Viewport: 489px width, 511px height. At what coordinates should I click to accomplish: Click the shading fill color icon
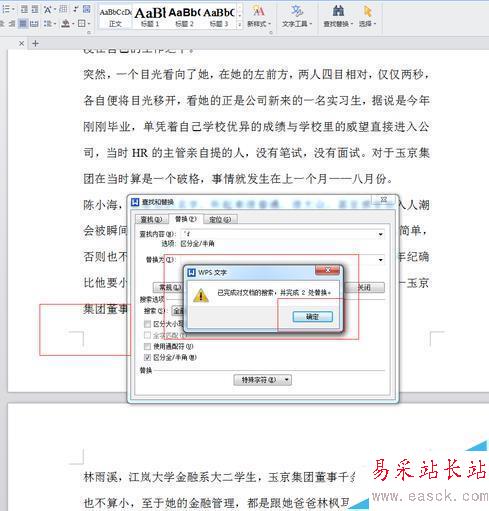tap(65, 24)
